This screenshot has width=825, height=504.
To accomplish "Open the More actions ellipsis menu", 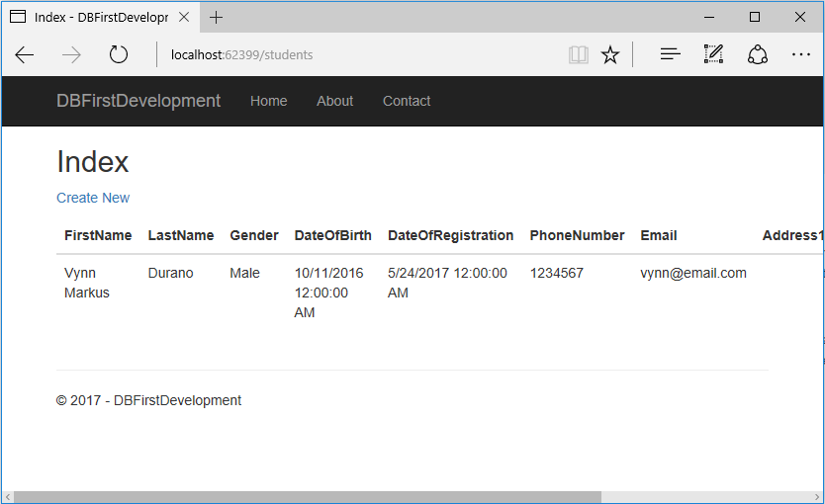I will click(x=801, y=54).
